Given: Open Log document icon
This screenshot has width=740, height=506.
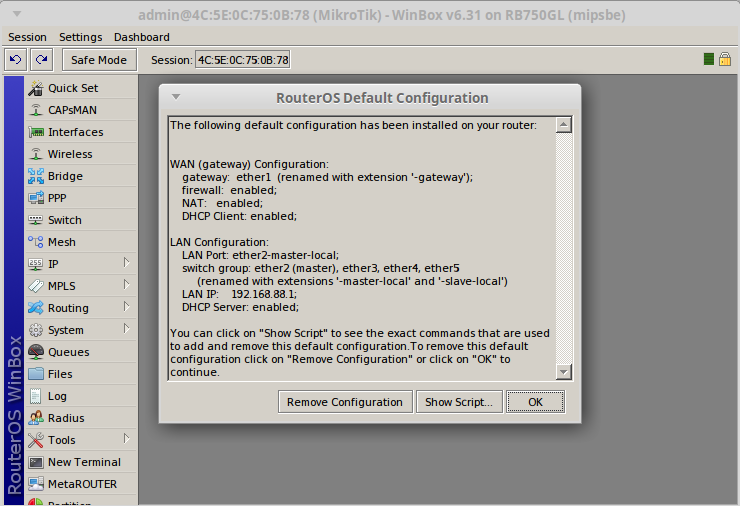Looking at the screenshot, I should coord(35,396).
